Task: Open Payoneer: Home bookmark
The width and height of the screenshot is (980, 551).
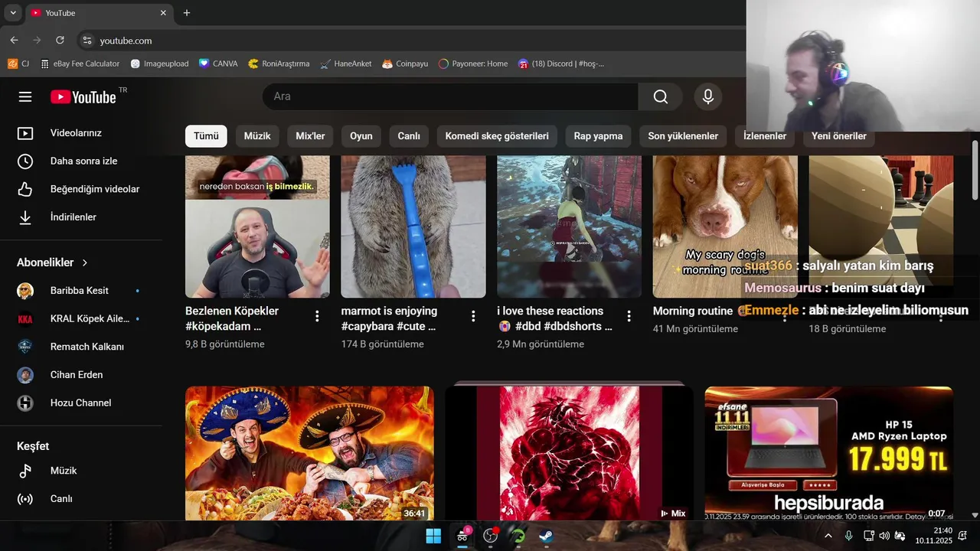Action: [x=473, y=64]
